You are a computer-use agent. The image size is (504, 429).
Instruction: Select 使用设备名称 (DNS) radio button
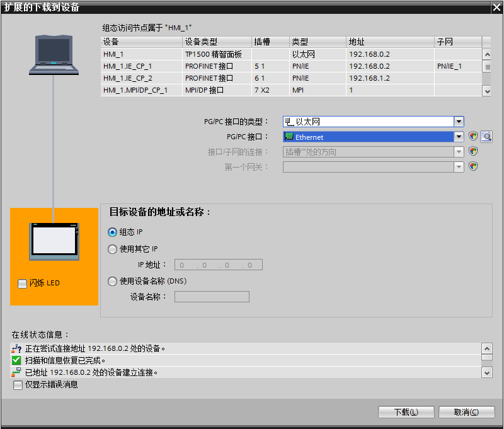tap(112, 282)
